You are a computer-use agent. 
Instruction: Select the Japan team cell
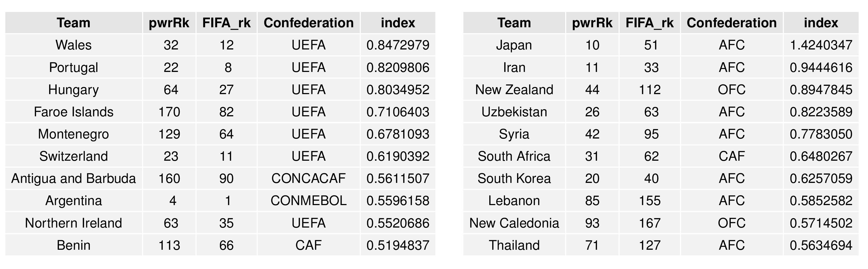point(514,45)
